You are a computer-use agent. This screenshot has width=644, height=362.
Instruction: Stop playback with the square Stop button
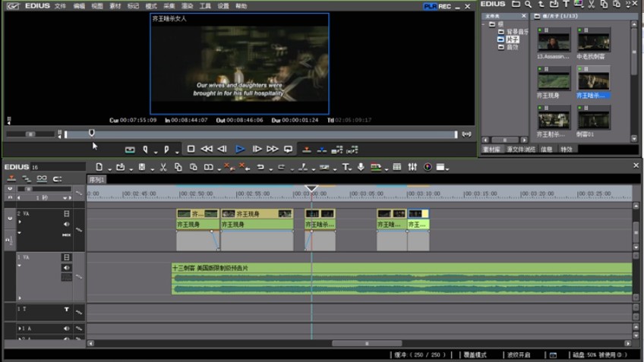coord(191,149)
